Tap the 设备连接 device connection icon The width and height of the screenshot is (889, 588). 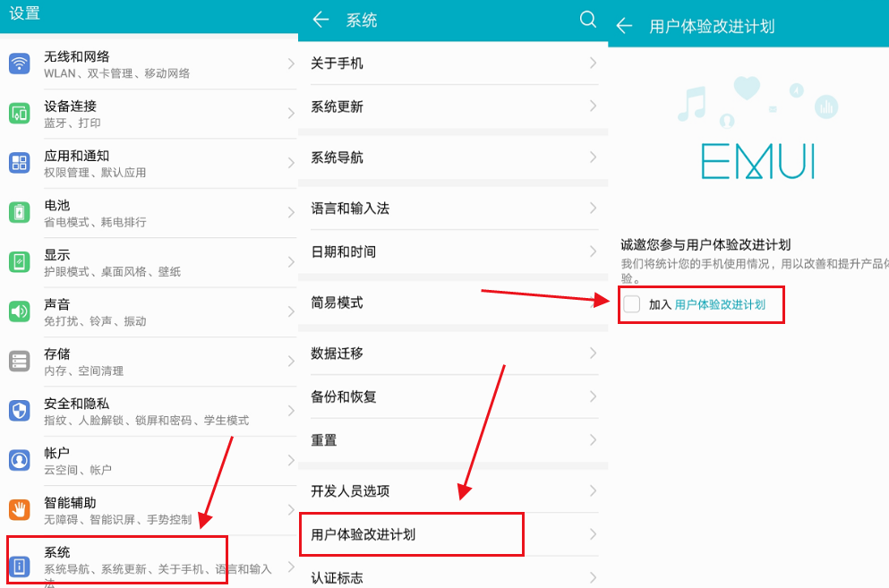(x=20, y=114)
